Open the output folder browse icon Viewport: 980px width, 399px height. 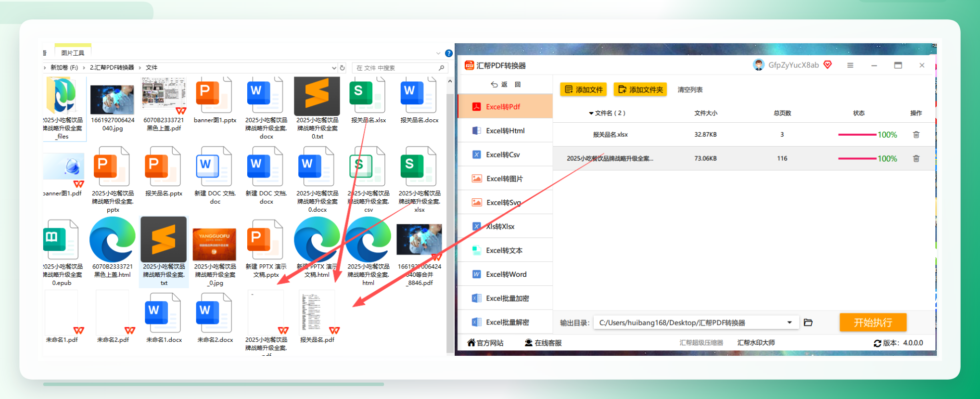(808, 322)
